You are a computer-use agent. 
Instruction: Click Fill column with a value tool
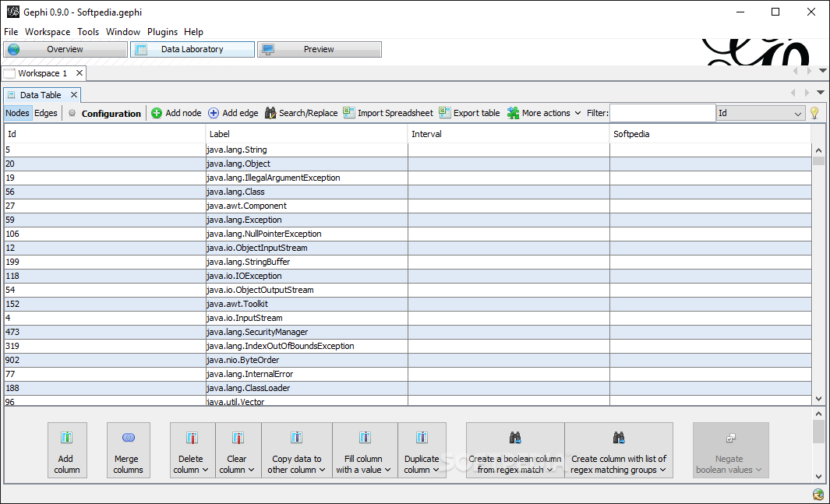pos(365,450)
